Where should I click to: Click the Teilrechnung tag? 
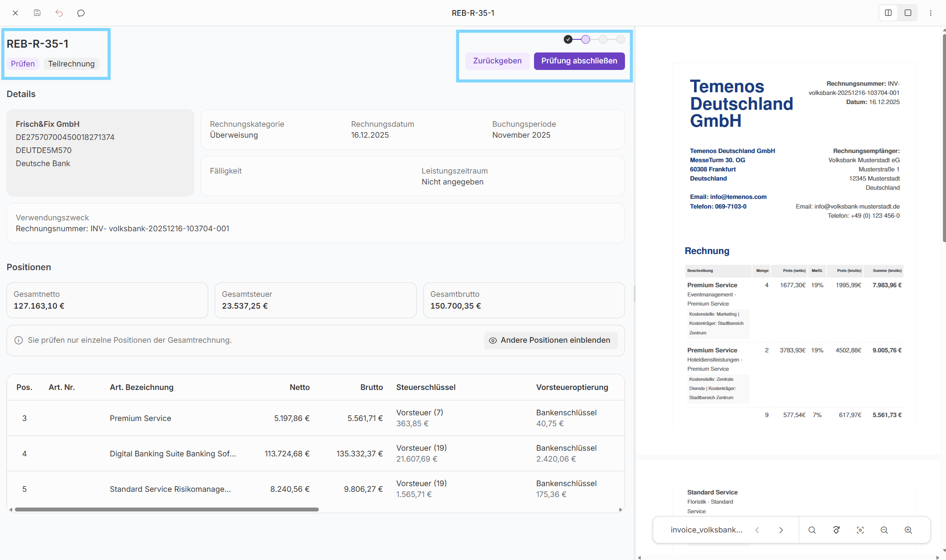(71, 64)
